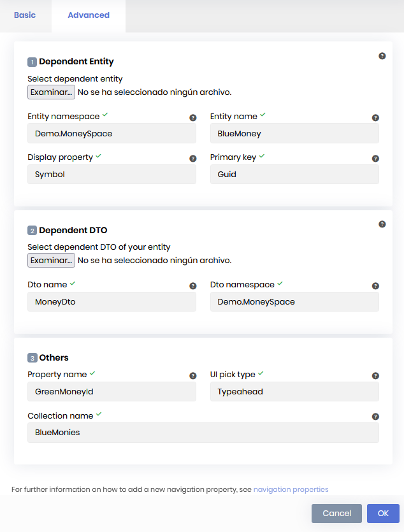Browse for dependent entity file
Image resolution: width=404 pixels, height=532 pixels.
pyautogui.click(x=51, y=92)
